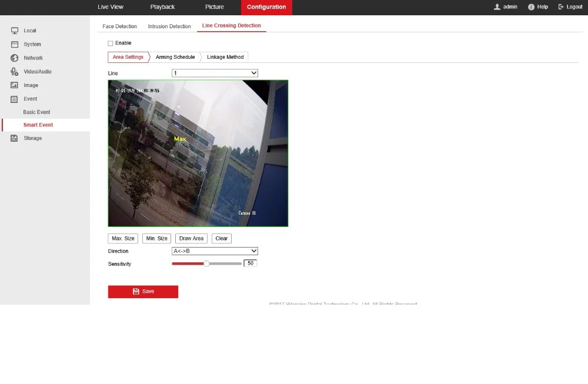
Task: Collapse the Event section label
Action: (31, 99)
